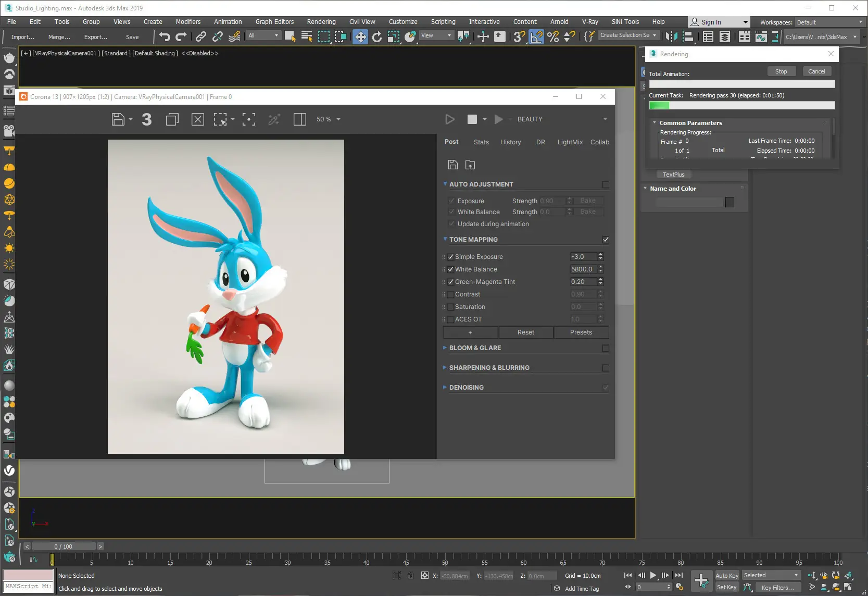Screen dimensions: 868x596
Task: Select the Move transform tool
Action: pos(360,36)
